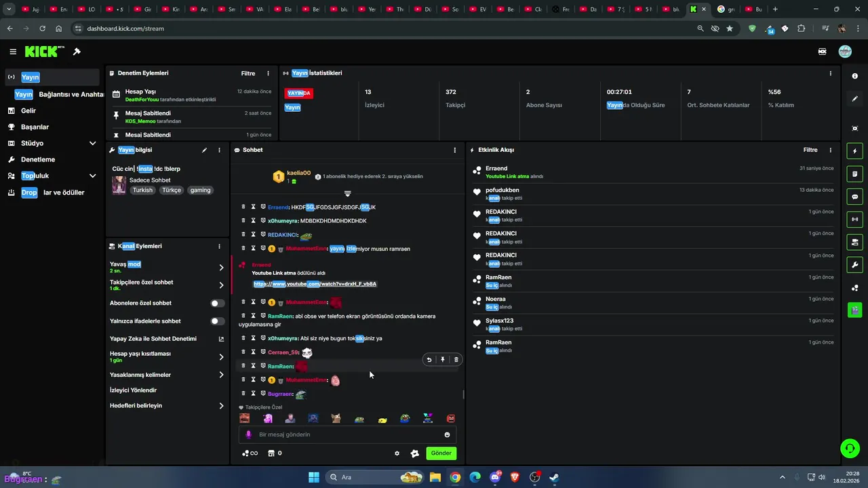Image resolution: width=868 pixels, height=488 pixels.
Task: Toggle the wrench panel in right sidebar
Action: point(854,265)
